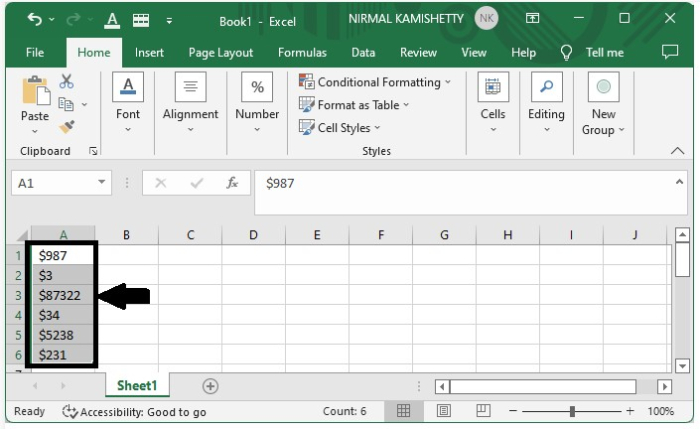Open the NK account profile avatar
The image size is (700, 429).
[486, 18]
